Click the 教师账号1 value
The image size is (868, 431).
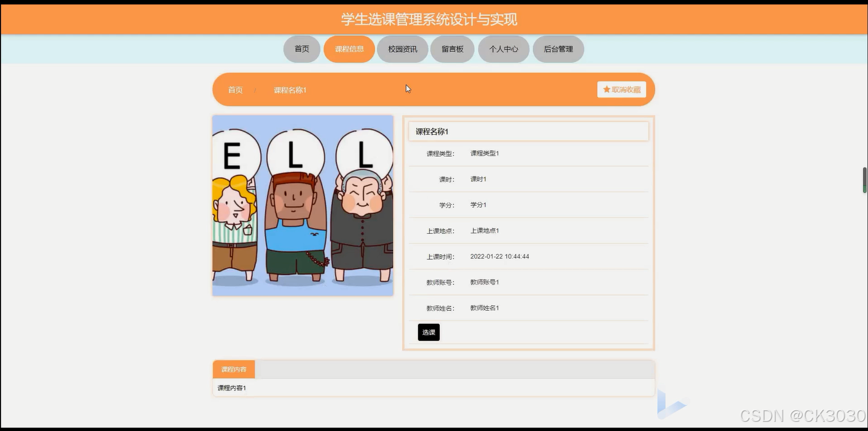coord(485,282)
